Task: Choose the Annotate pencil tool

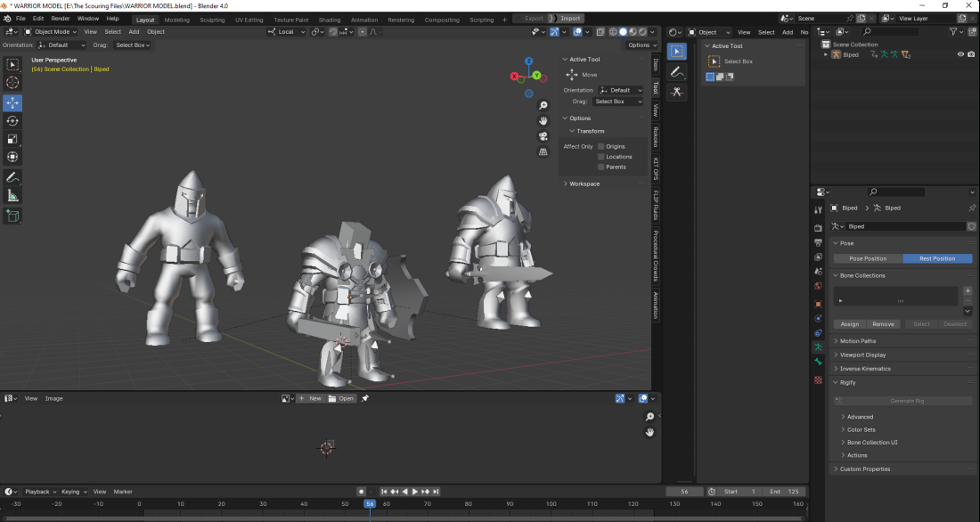Action: (x=12, y=177)
